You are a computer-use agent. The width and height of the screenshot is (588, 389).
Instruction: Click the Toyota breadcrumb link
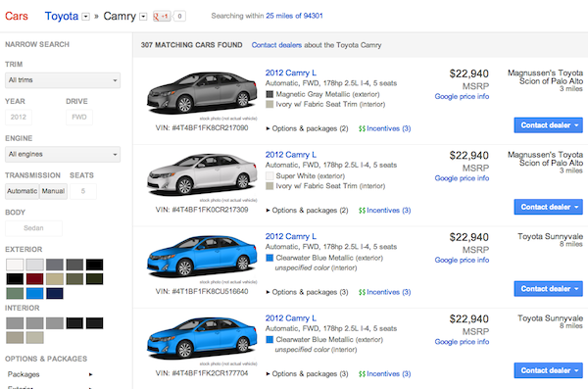coord(62,16)
